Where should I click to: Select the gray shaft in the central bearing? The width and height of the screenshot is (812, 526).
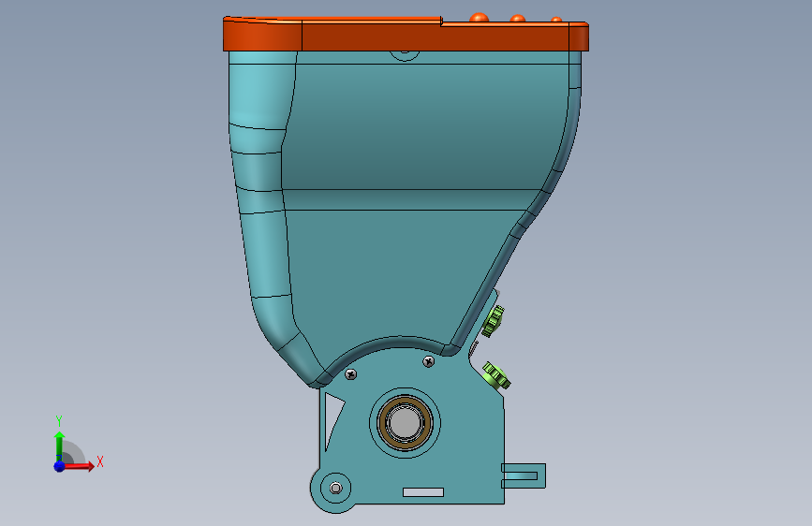coord(405,422)
